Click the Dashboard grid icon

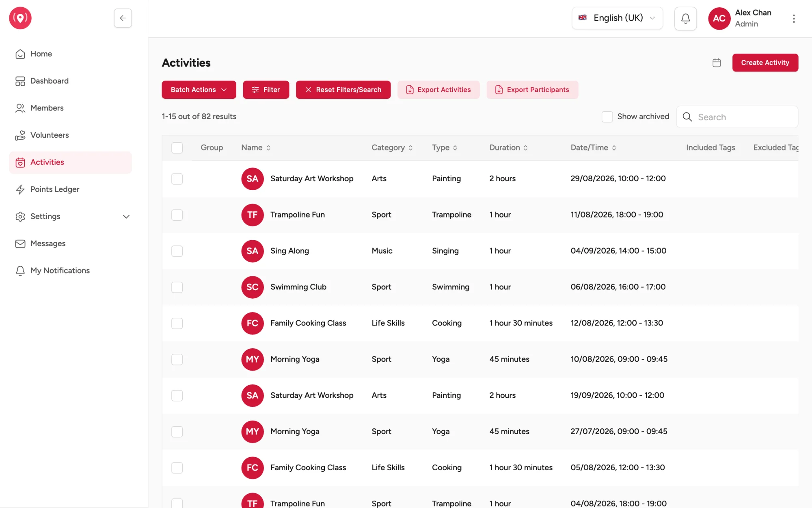[x=20, y=81]
